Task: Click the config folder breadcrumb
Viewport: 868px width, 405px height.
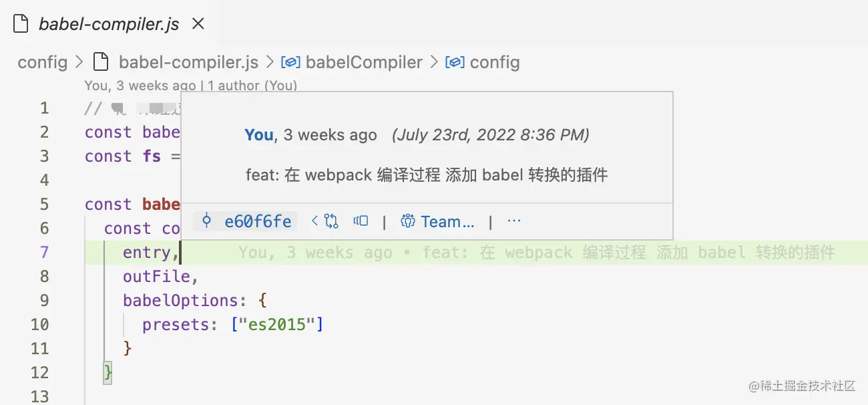Action: click(43, 62)
